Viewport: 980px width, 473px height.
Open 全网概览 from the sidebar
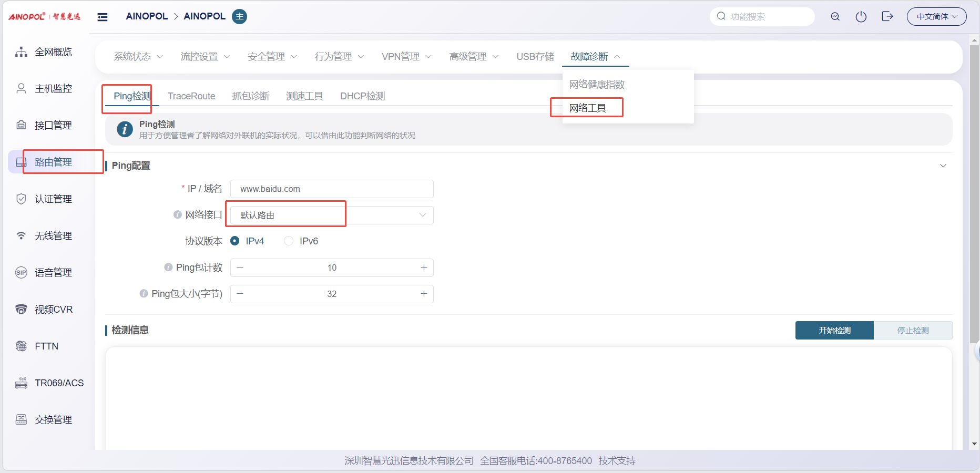(x=53, y=52)
